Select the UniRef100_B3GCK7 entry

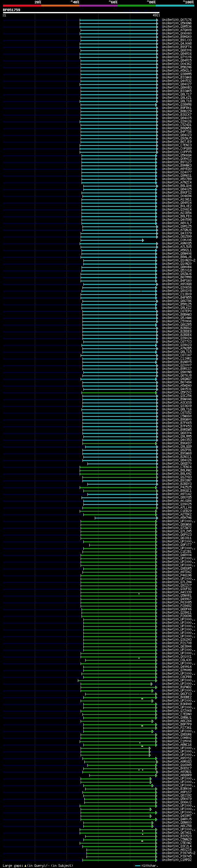[x=177, y=115]
